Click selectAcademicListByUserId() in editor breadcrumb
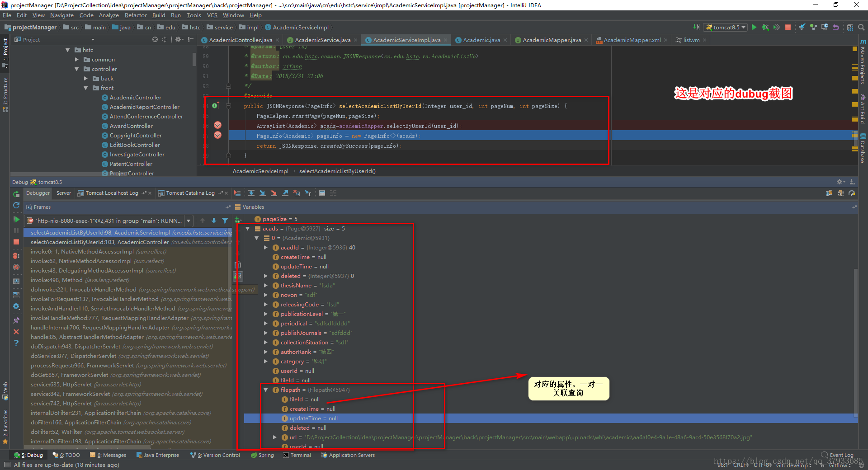 [x=337, y=171]
